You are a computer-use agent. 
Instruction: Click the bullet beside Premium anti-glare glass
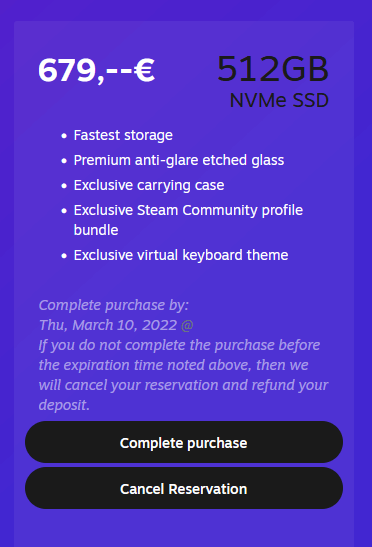64,161
